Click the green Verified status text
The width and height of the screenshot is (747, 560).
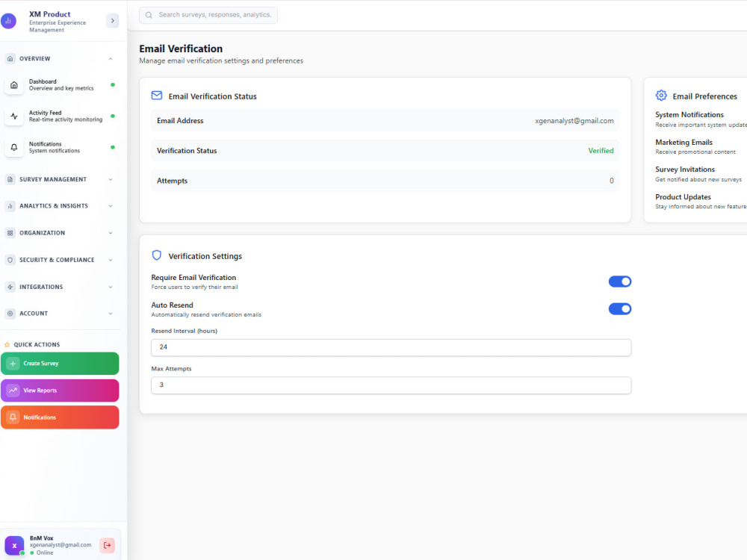coord(601,151)
